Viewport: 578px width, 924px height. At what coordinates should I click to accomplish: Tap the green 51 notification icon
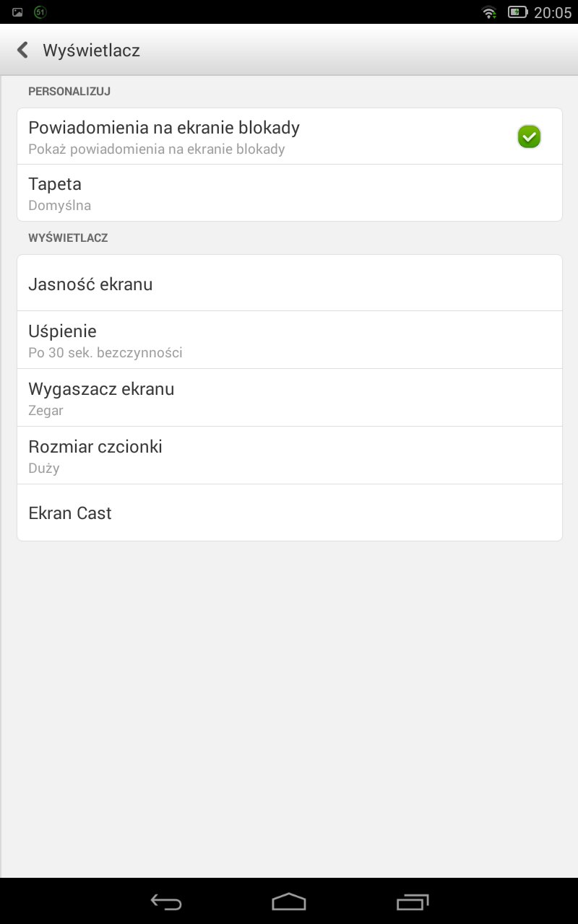pos(40,12)
